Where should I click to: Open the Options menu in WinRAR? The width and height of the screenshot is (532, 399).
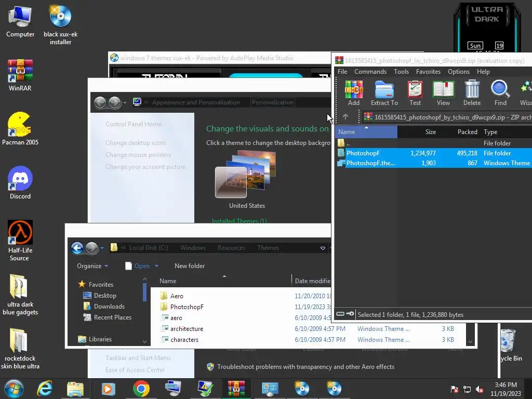tap(458, 72)
